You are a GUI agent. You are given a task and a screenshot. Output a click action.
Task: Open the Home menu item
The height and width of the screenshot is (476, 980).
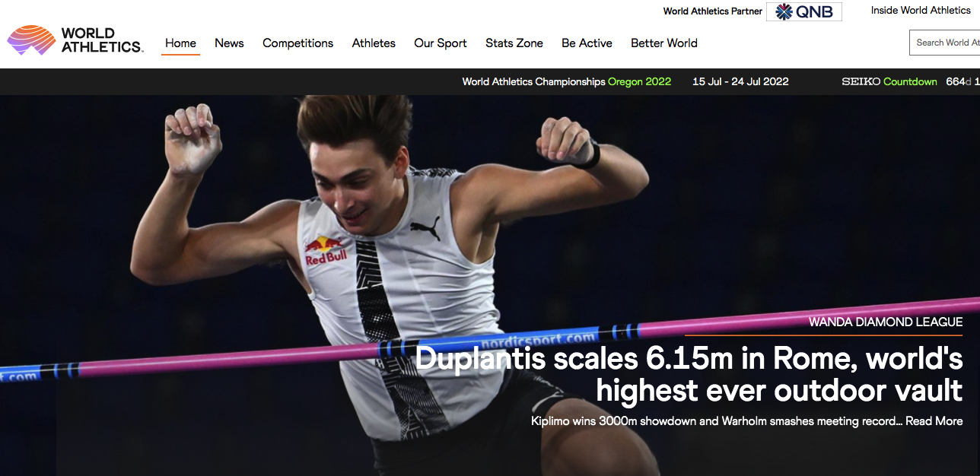pos(180,43)
